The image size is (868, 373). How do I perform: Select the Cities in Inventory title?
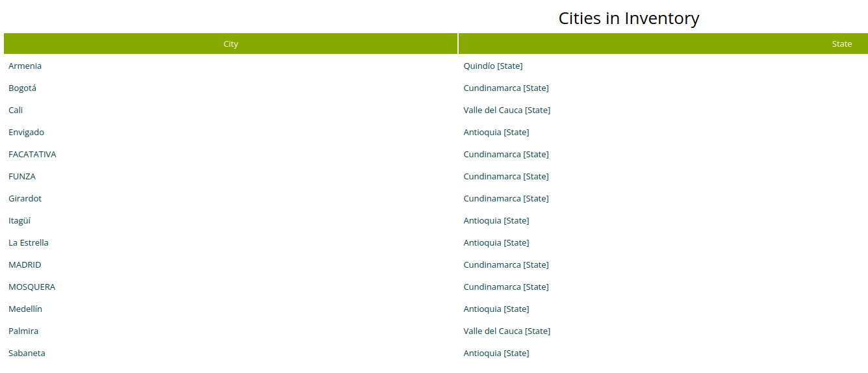pos(628,18)
